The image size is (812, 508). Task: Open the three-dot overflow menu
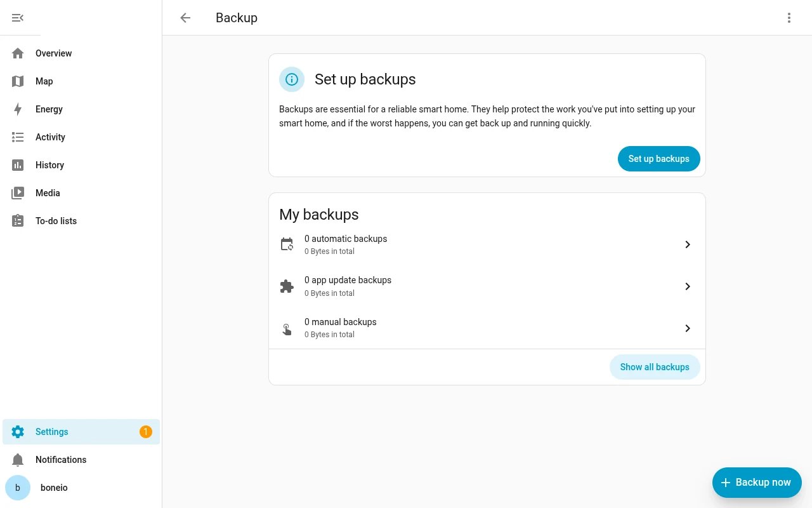click(789, 18)
